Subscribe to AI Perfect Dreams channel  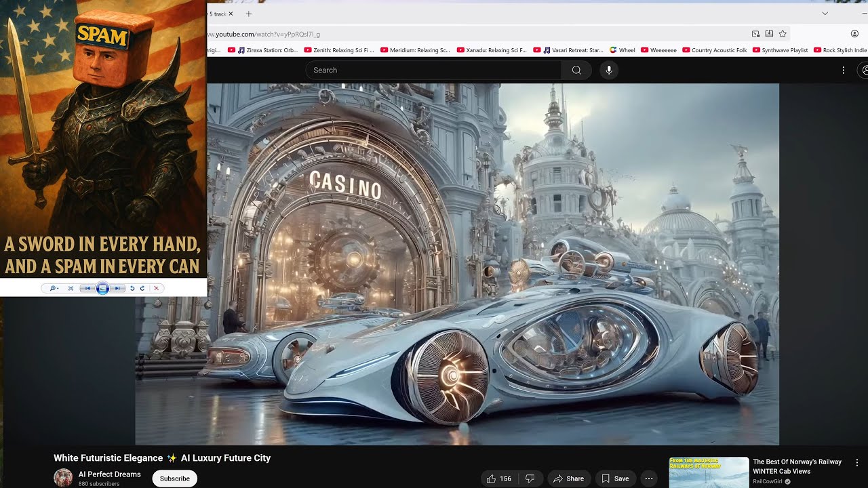click(175, 479)
